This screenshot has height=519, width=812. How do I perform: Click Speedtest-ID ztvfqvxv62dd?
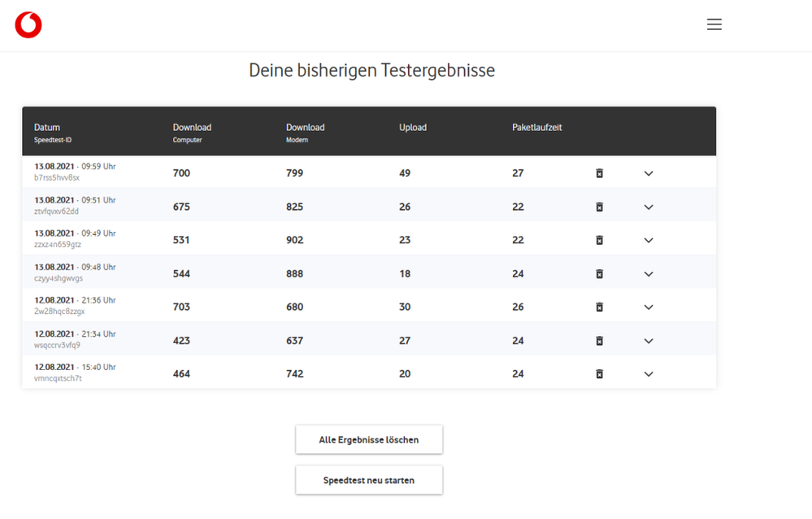56,212
